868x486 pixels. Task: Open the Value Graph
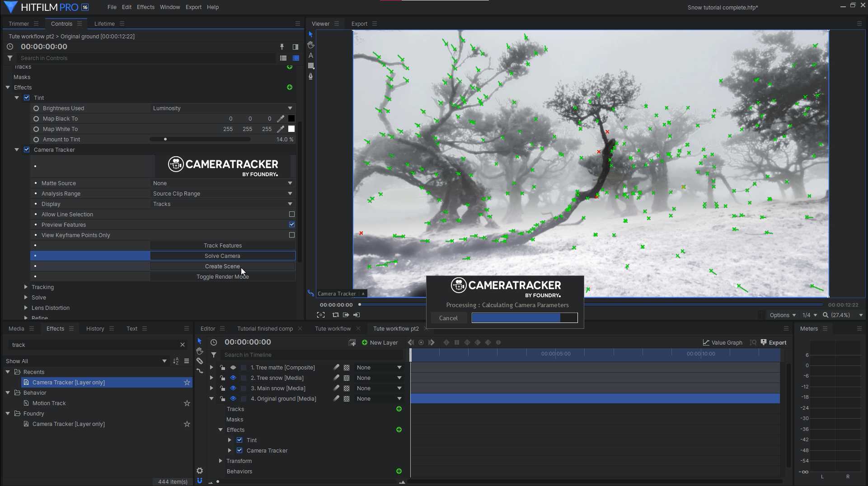point(723,343)
